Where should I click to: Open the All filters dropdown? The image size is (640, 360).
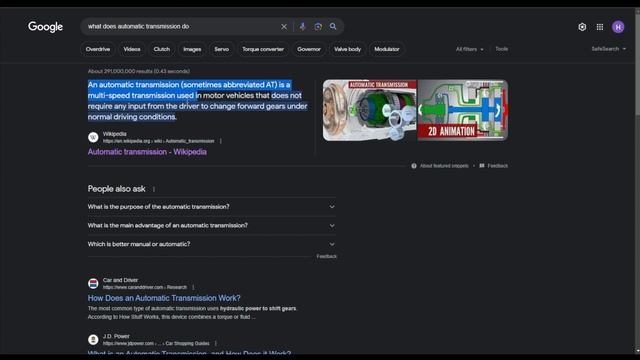[x=469, y=49]
